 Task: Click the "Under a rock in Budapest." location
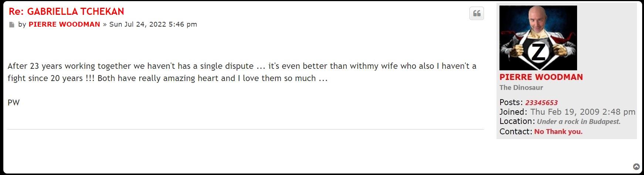click(x=579, y=122)
